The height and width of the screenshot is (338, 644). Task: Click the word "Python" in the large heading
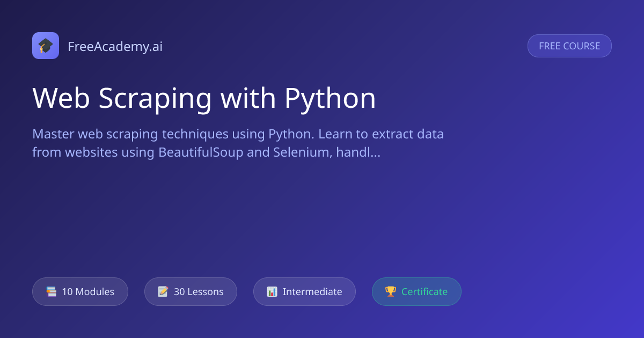(x=330, y=98)
